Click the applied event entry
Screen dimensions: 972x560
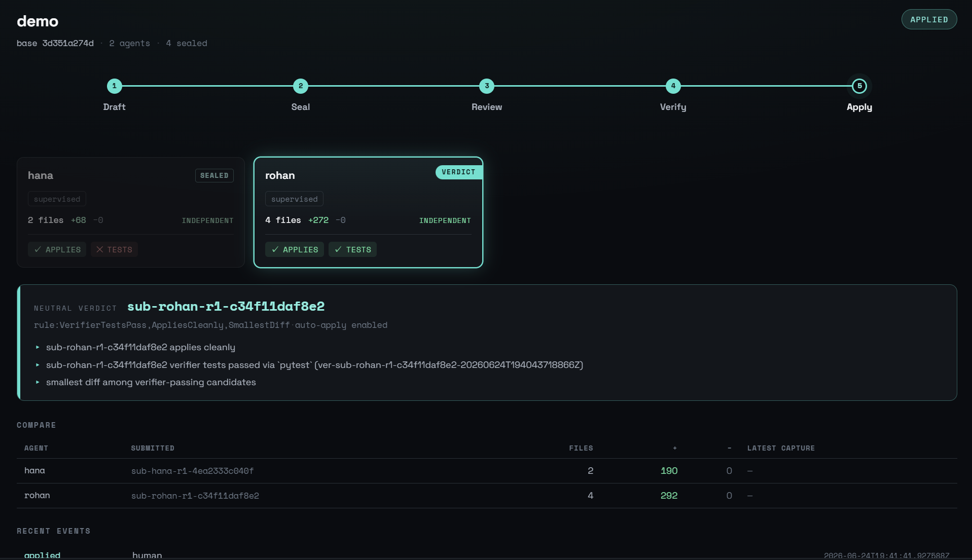pos(42,555)
